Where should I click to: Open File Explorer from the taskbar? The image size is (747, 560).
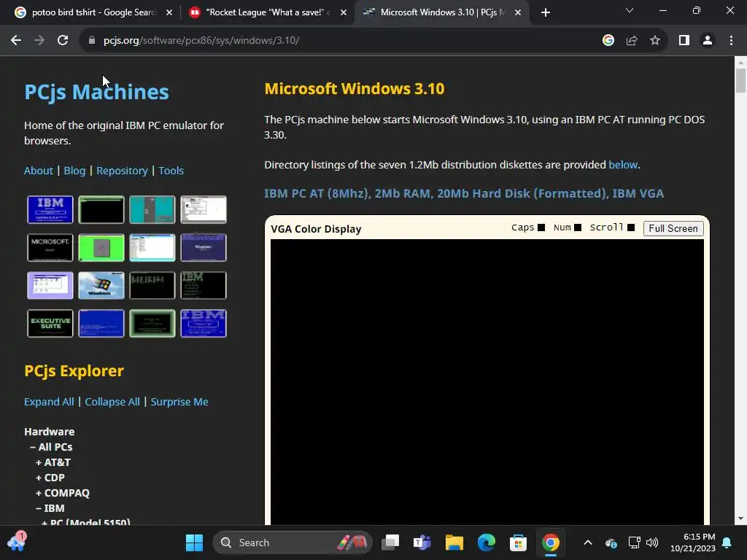click(454, 542)
